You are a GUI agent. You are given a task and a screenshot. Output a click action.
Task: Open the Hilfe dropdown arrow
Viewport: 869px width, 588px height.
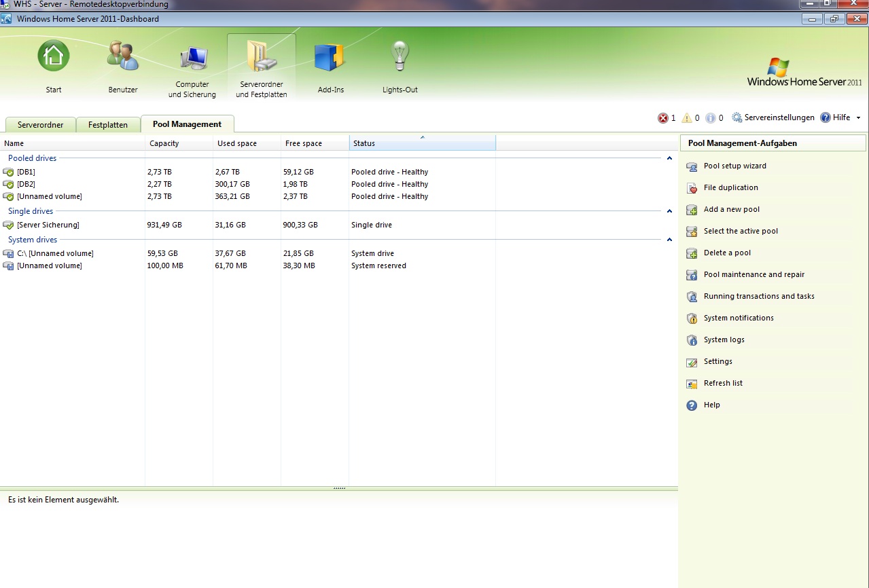pos(858,118)
